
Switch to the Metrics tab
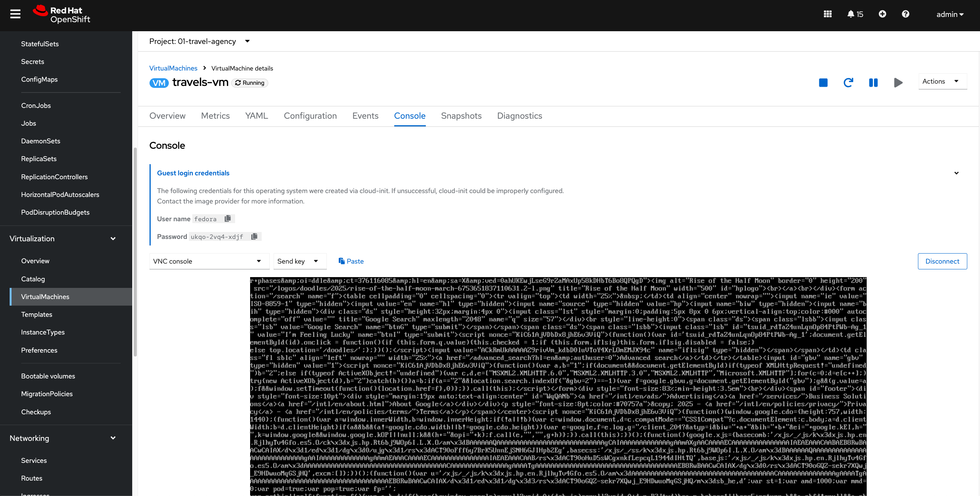215,116
